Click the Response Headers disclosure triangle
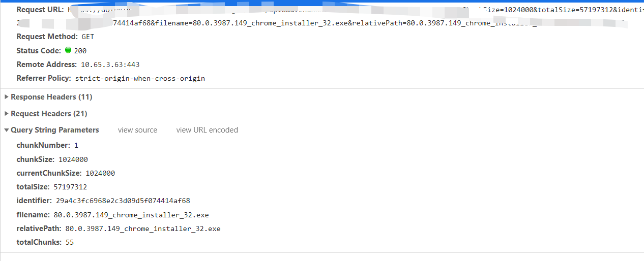Screen dimensions: 644x261 (6, 97)
